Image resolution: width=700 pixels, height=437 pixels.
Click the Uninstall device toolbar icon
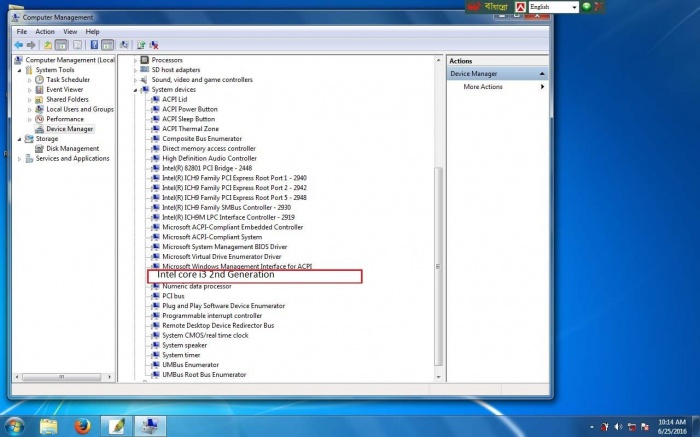tap(154, 45)
